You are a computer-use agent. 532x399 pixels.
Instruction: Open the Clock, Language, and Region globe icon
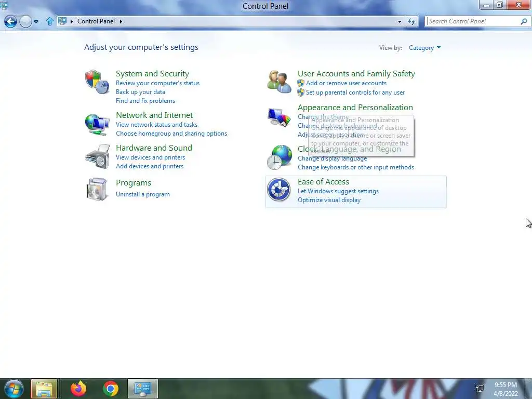279,157
